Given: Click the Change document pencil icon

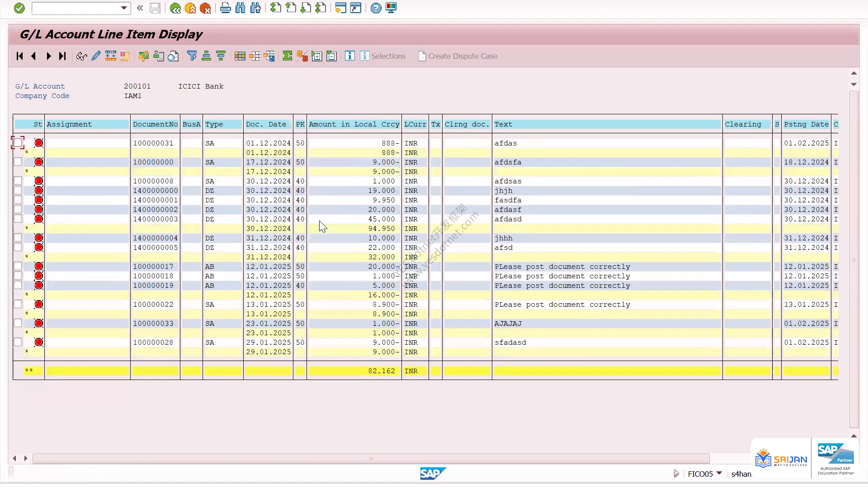Looking at the screenshot, I should click(96, 56).
